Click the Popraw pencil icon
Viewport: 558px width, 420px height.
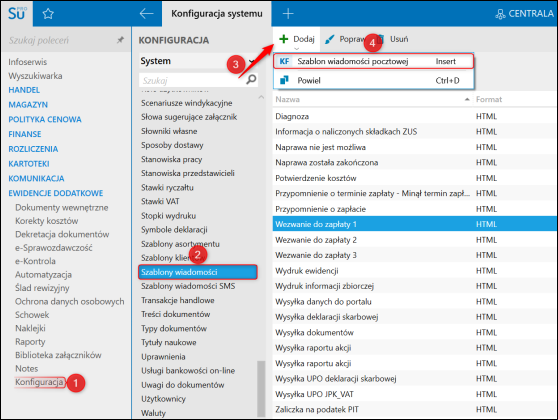[x=330, y=39]
